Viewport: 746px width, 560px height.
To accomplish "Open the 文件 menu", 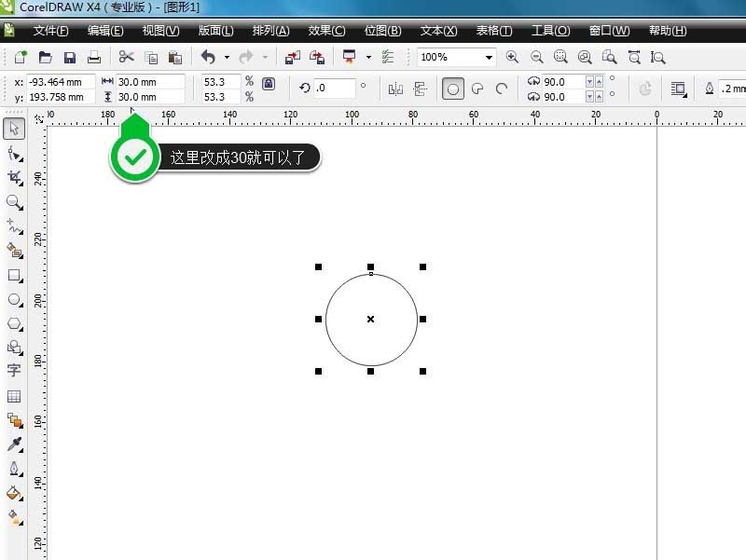I will pyautogui.click(x=51, y=30).
